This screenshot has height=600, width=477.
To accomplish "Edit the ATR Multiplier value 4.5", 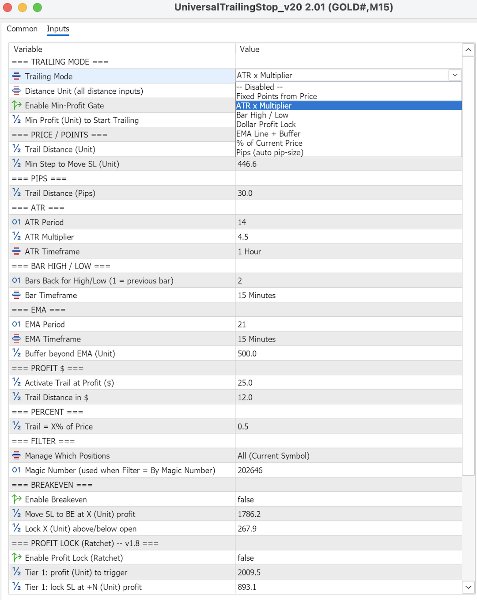I will click(x=348, y=236).
